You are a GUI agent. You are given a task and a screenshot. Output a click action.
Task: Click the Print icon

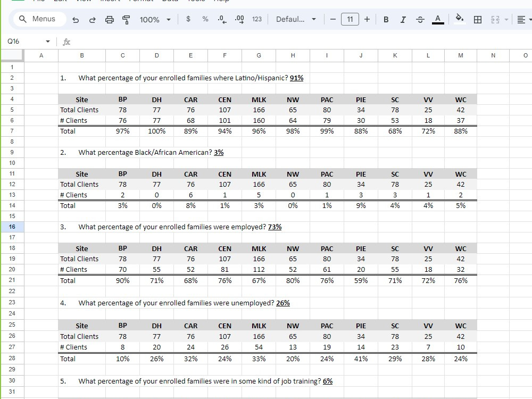pos(109,20)
